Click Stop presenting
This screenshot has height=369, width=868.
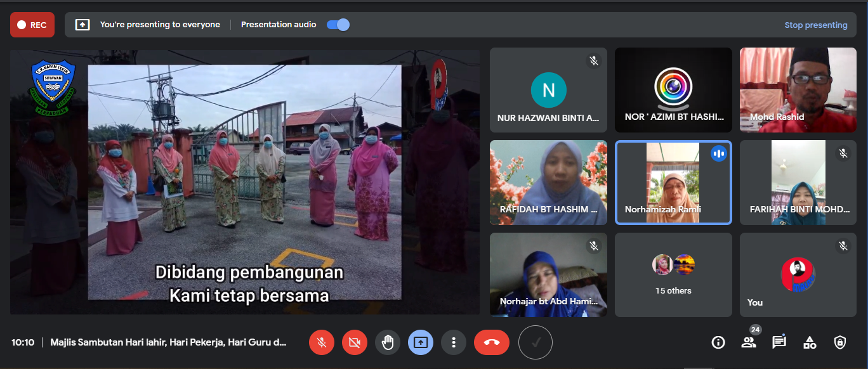click(x=816, y=24)
